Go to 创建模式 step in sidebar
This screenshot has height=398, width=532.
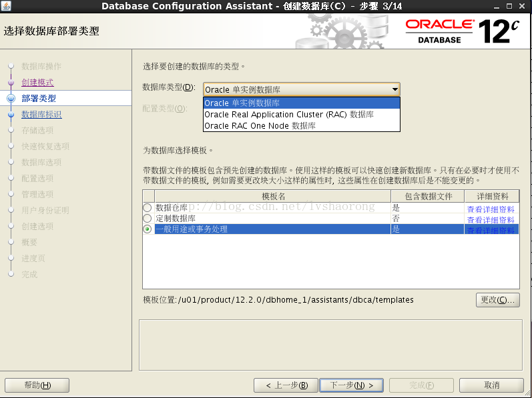click(37, 82)
